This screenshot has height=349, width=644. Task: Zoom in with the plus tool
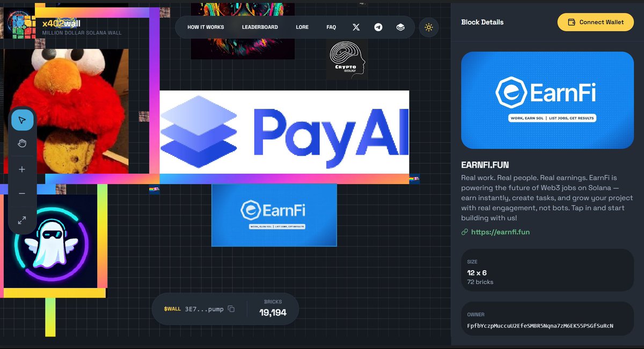22,169
